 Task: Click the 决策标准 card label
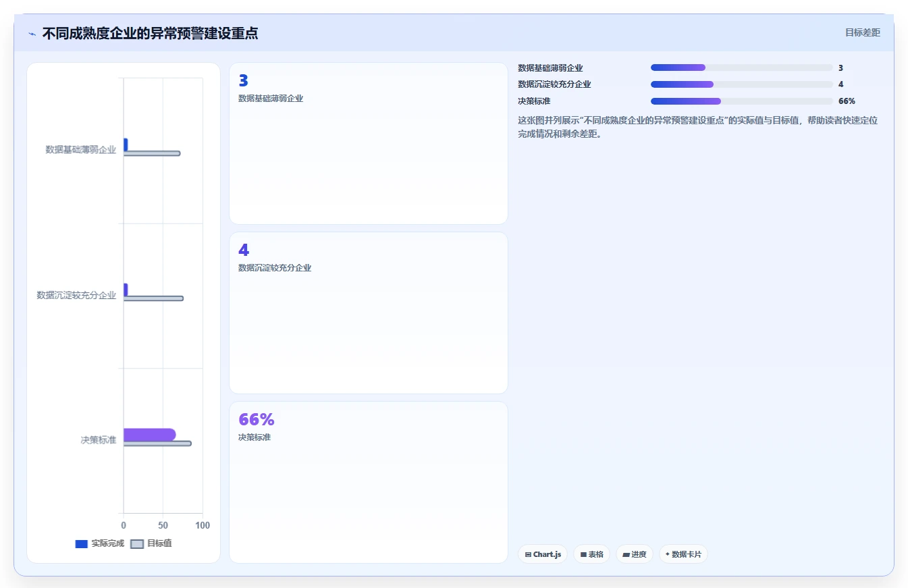(255, 437)
